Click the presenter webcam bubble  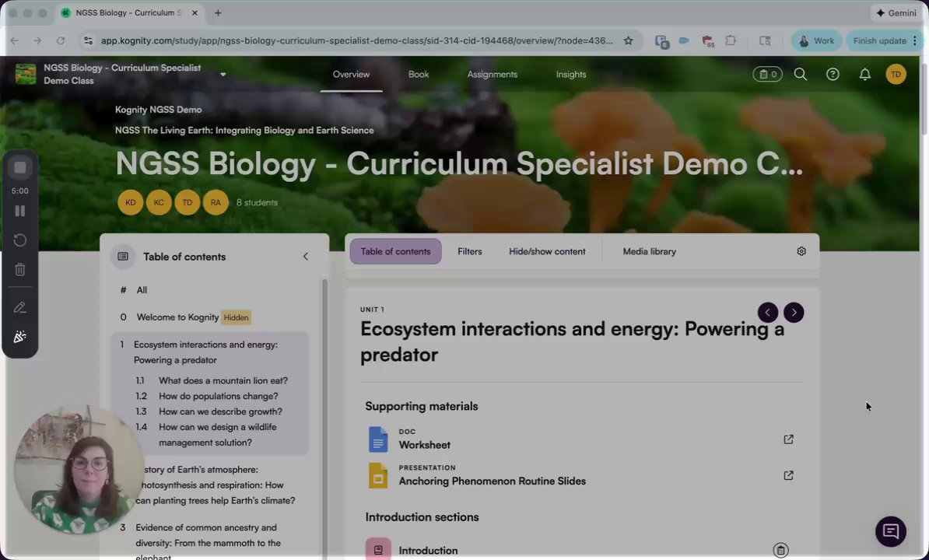pyautogui.click(x=79, y=470)
